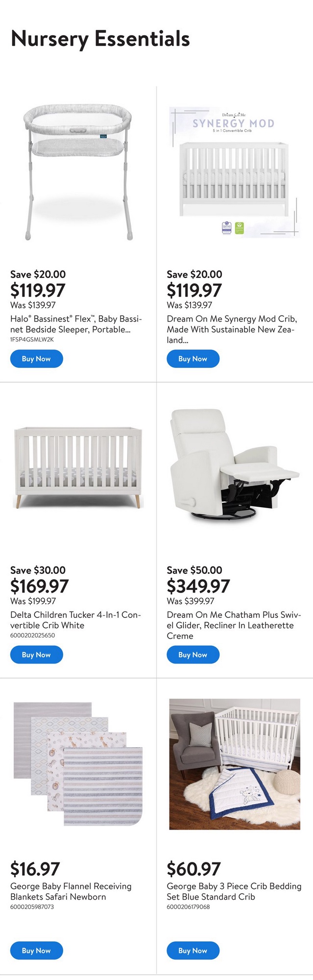The width and height of the screenshot is (313, 980).
Task: Open the Synergy Mod crib product image
Action: tap(234, 172)
